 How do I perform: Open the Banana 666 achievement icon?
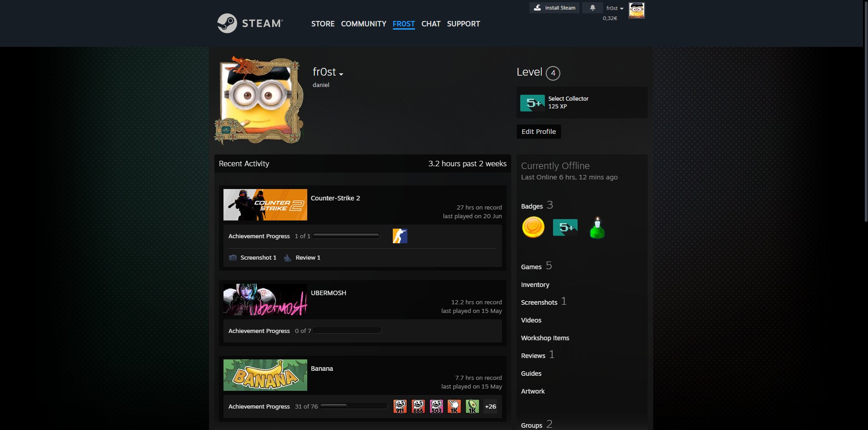(x=418, y=406)
